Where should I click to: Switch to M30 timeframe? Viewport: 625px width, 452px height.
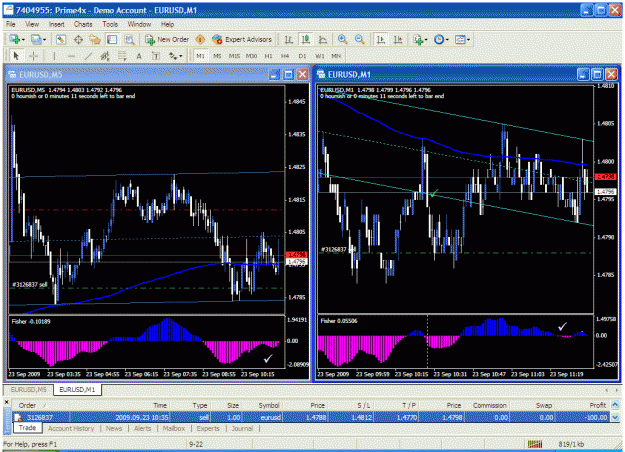coord(251,56)
